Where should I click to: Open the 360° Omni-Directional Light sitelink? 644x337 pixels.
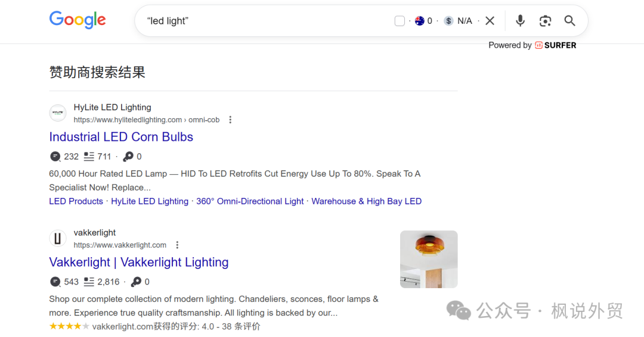(250, 201)
